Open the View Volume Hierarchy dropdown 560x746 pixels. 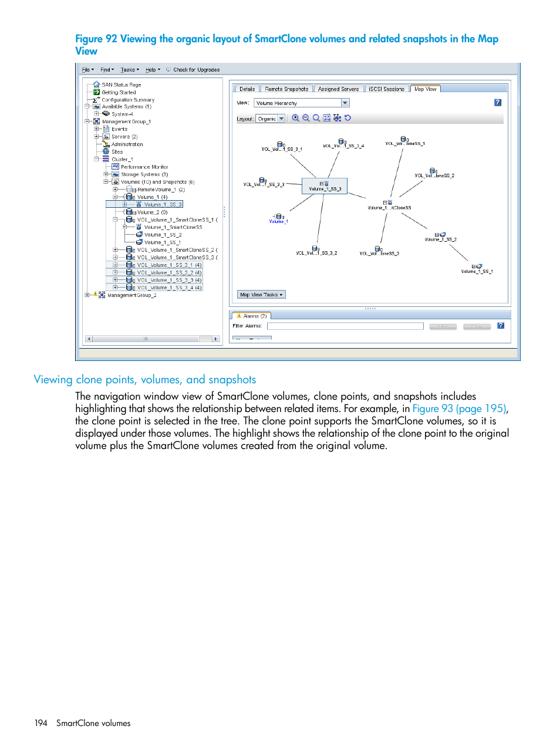tap(345, 103)
